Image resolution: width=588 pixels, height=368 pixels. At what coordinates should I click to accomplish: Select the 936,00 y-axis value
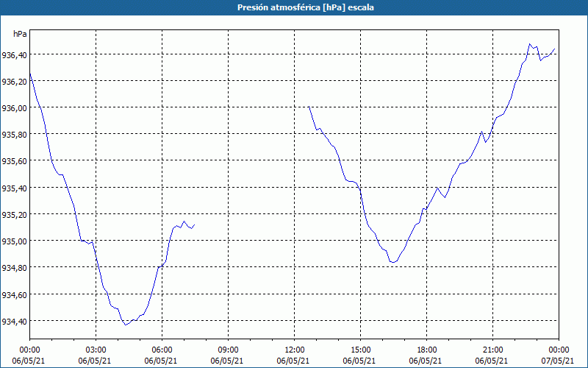click(14, 108)
